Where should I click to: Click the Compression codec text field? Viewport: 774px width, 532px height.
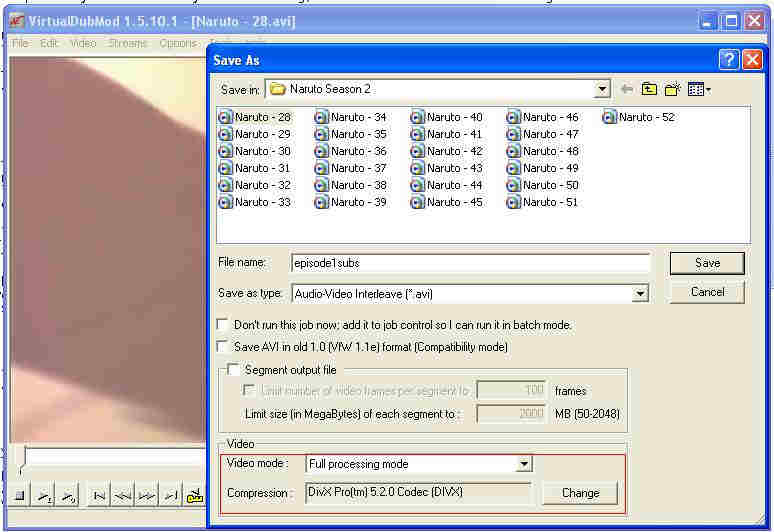pos(418,493)
